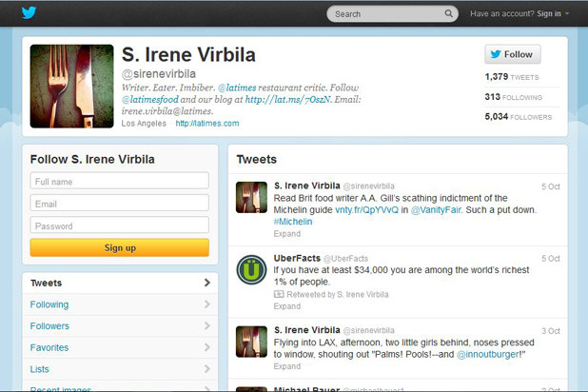This screenshot has height=392, width=588.
Task: Open the UberFacts 5 Oct timestamp
Action: 551,259
